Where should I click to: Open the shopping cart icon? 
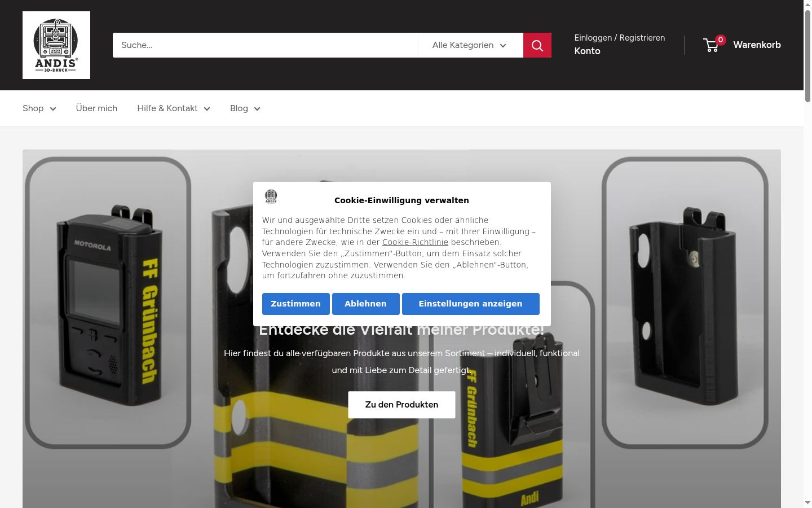point(712,45)
